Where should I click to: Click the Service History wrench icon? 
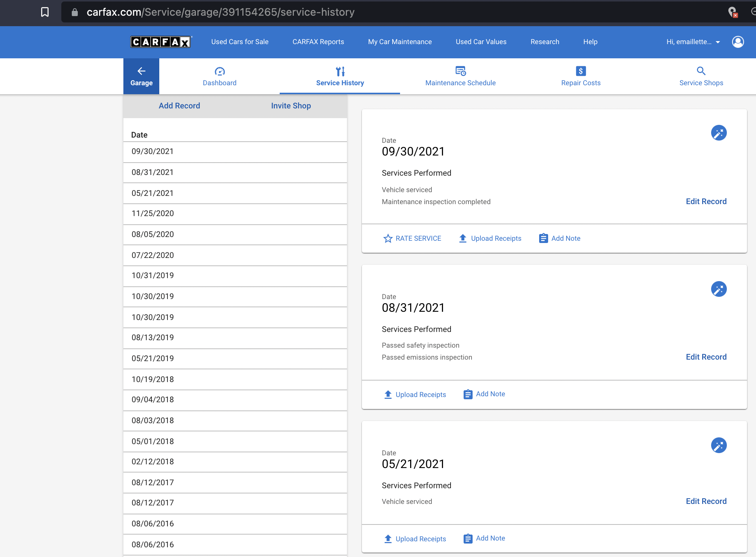click(340, 71)
